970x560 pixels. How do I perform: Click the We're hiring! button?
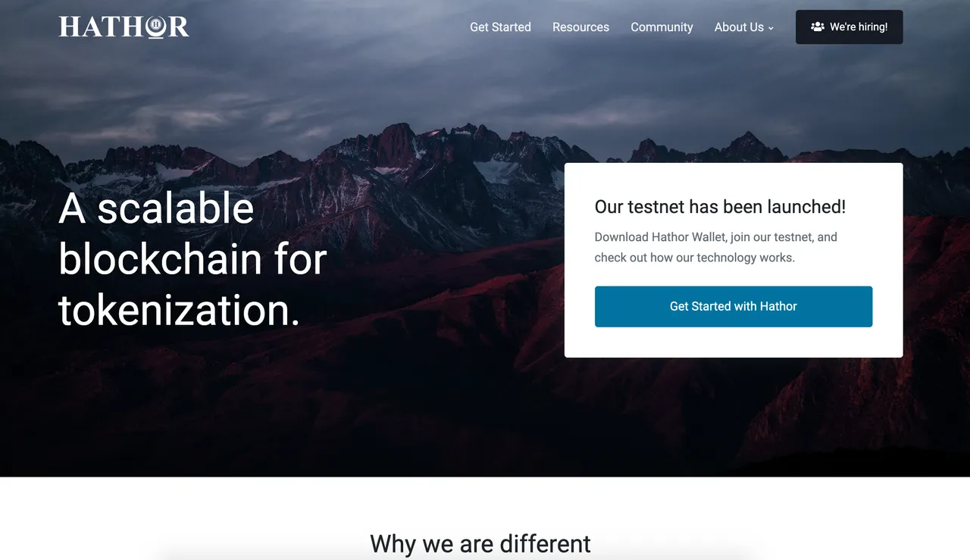point(849,27)
